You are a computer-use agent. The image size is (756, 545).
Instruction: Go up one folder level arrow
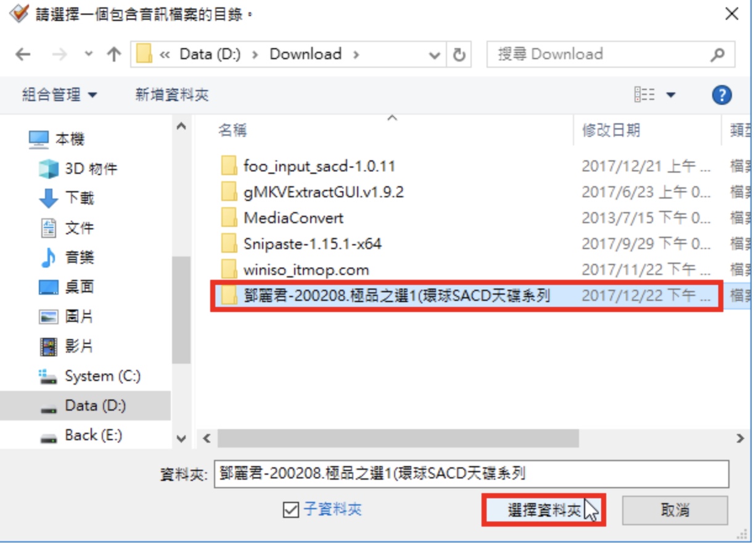coord(113,54)
